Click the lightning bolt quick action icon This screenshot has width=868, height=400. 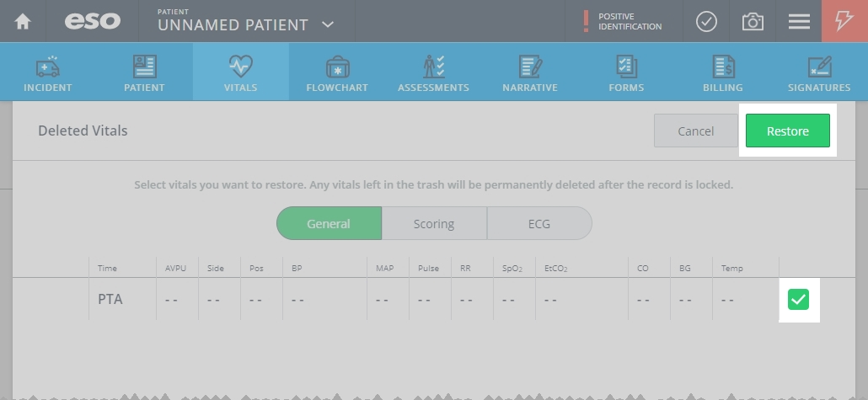(844, 21)
